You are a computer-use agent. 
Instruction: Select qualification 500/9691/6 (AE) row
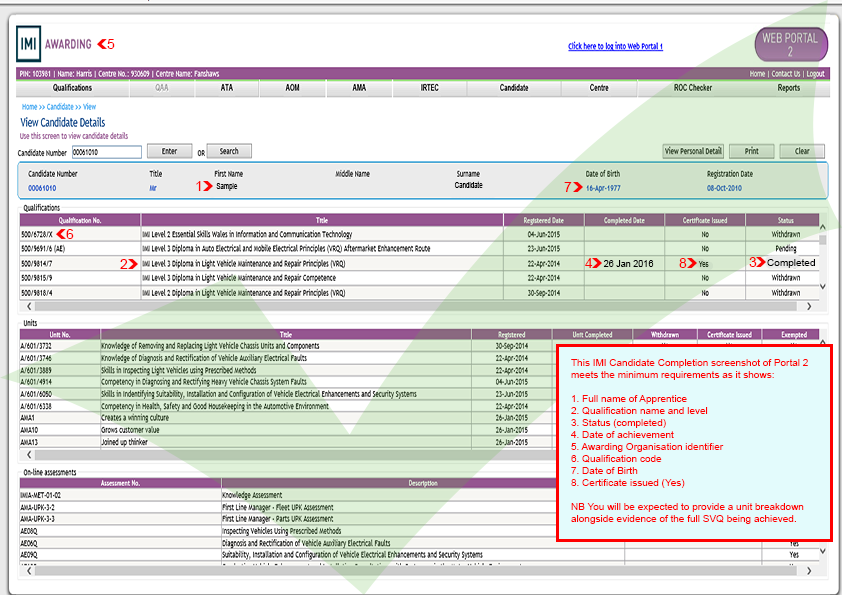click(x=419, y=249)
